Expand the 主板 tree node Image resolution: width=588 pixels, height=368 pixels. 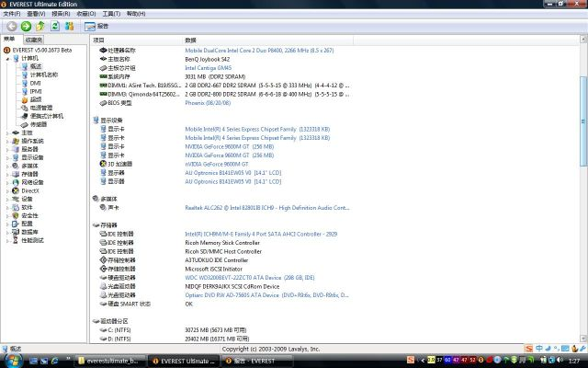pyautogui.click(x=7, y=132)
